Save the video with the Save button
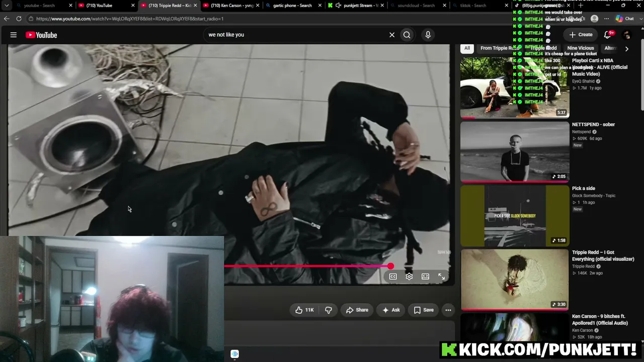Screen dimensions: 644x362 (x=423, y=310)
